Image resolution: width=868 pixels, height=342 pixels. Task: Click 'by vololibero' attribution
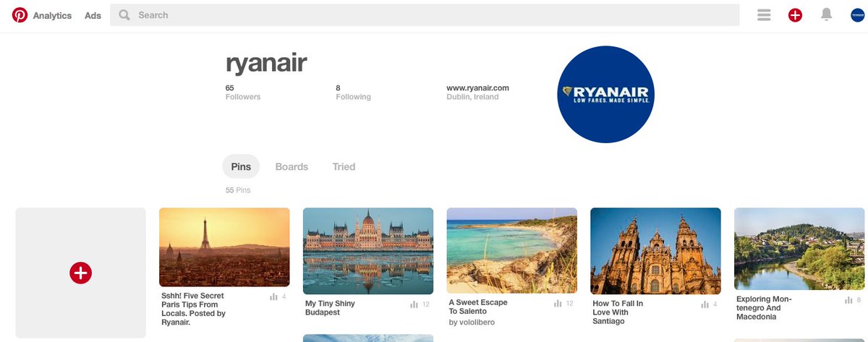pos(472,322)
